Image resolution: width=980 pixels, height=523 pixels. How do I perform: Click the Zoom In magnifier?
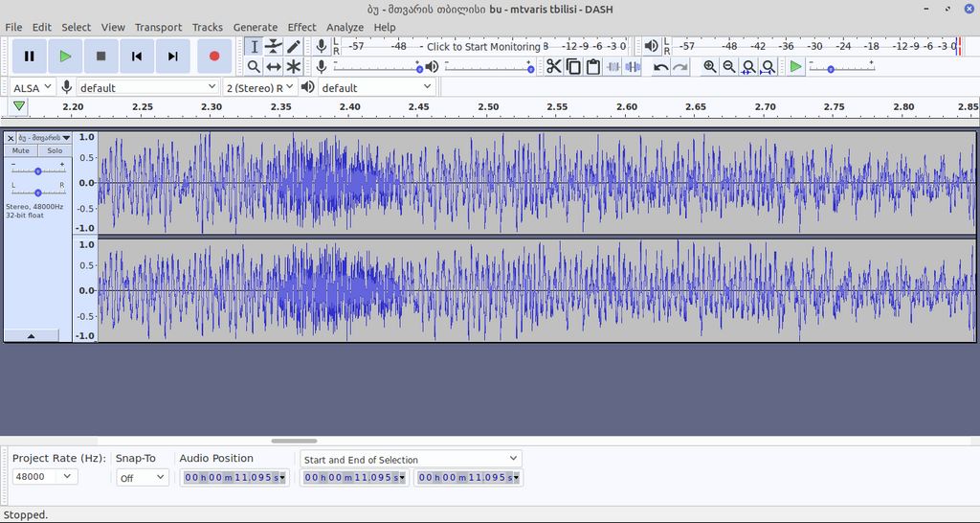(x=709, y=66)
